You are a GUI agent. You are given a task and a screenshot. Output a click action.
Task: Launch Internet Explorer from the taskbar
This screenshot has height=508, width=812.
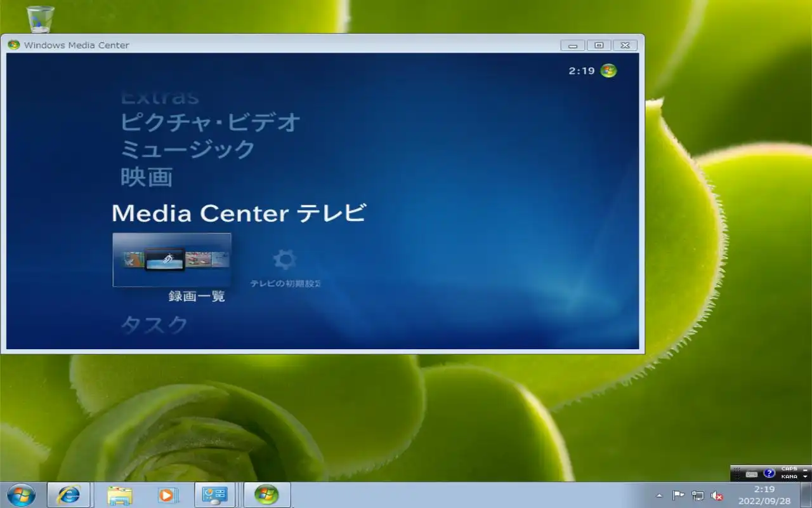point(69,495)
